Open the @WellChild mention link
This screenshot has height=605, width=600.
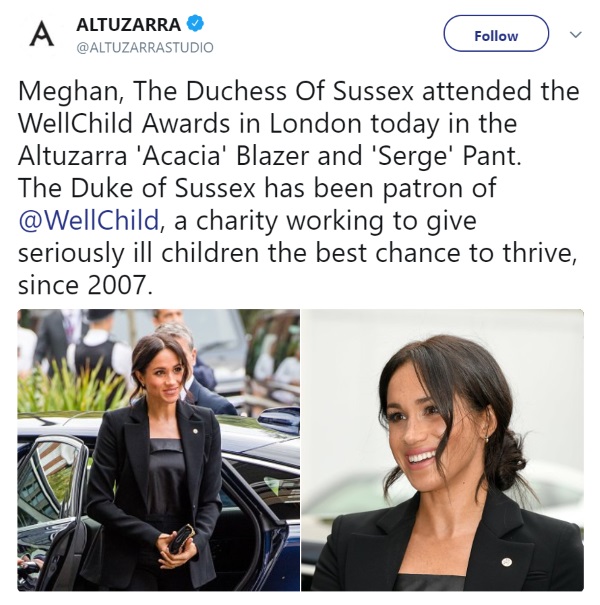click(x=88, y=220)
